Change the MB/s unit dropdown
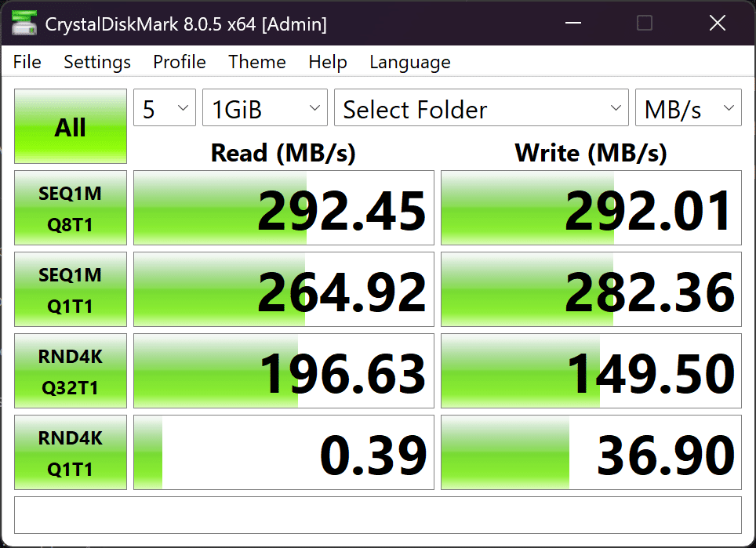The height and width of the screenshot is (548, 756). [688, 108]
